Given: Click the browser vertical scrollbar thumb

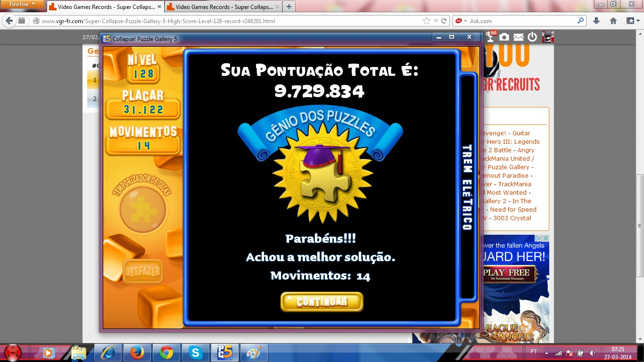Looking at the screenshot, I should click(639, 225).
